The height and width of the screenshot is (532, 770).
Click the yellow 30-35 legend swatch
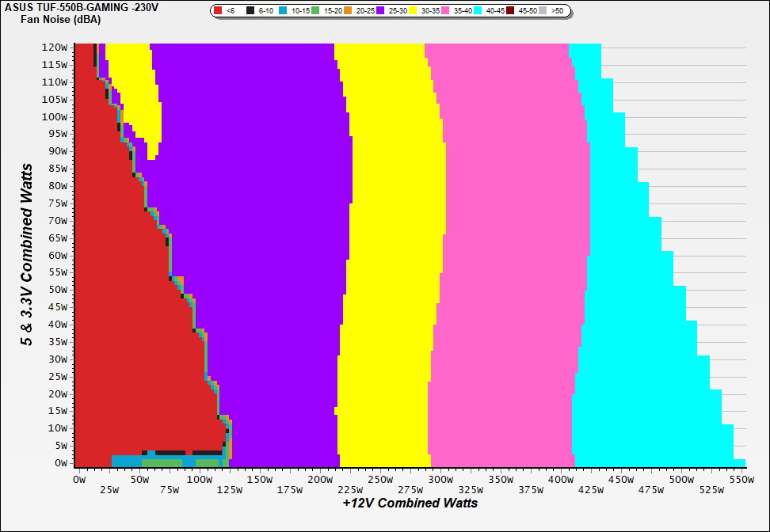click(413, 11)
